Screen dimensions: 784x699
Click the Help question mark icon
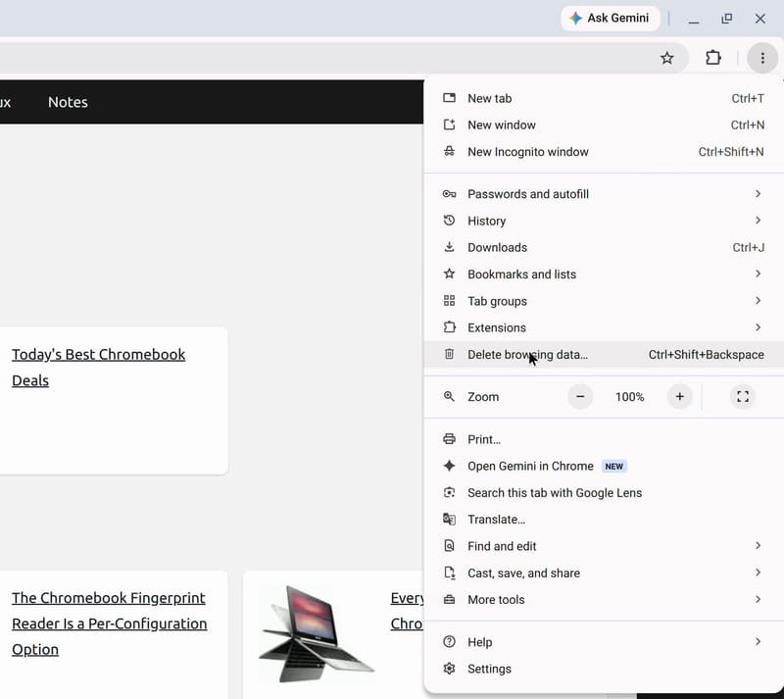(449, 641)
